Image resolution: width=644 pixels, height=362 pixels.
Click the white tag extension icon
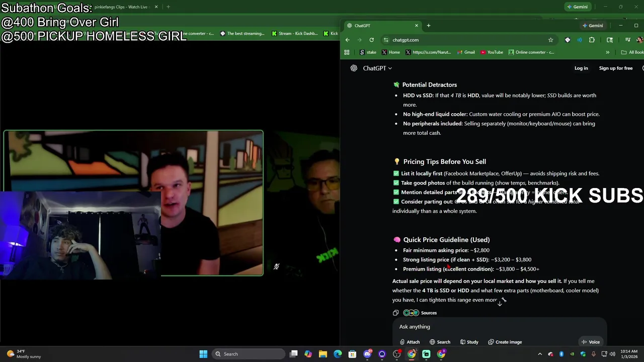pyautogui.click(x=568, y=40)
